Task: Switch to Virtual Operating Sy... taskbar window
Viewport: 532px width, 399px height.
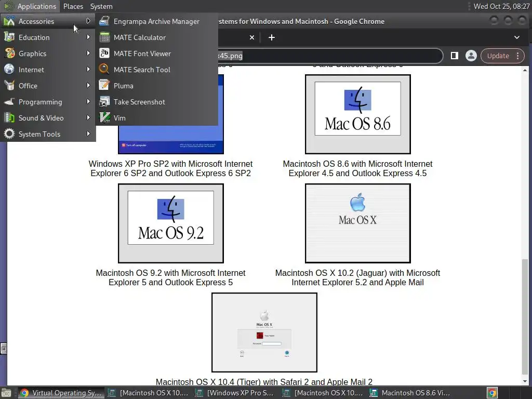Action: point(61,393)
